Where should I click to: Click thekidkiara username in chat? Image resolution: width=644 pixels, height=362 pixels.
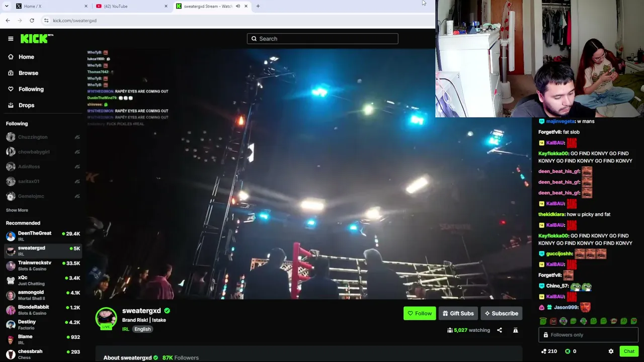click(x=551, y=214)
